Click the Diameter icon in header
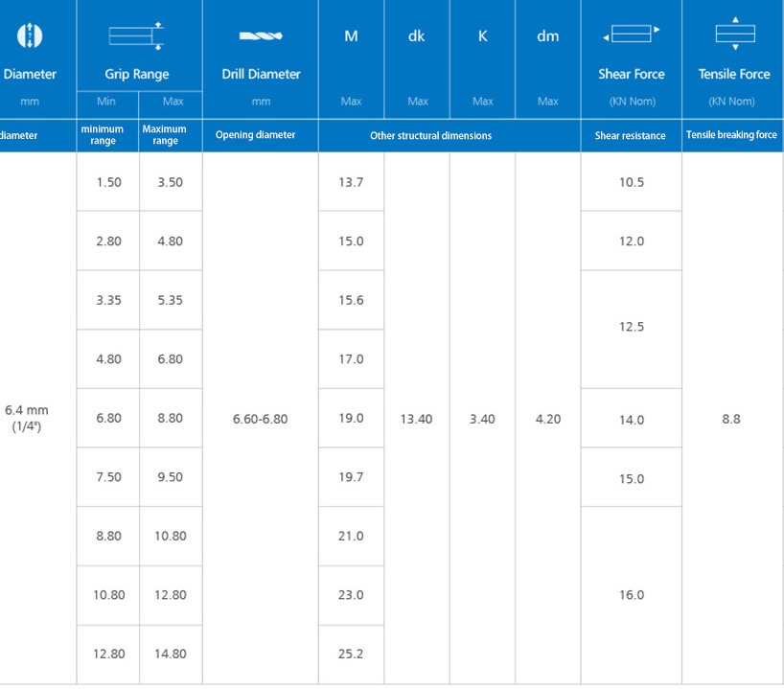Viewport: 784px width, 689px height. (32, 35)
